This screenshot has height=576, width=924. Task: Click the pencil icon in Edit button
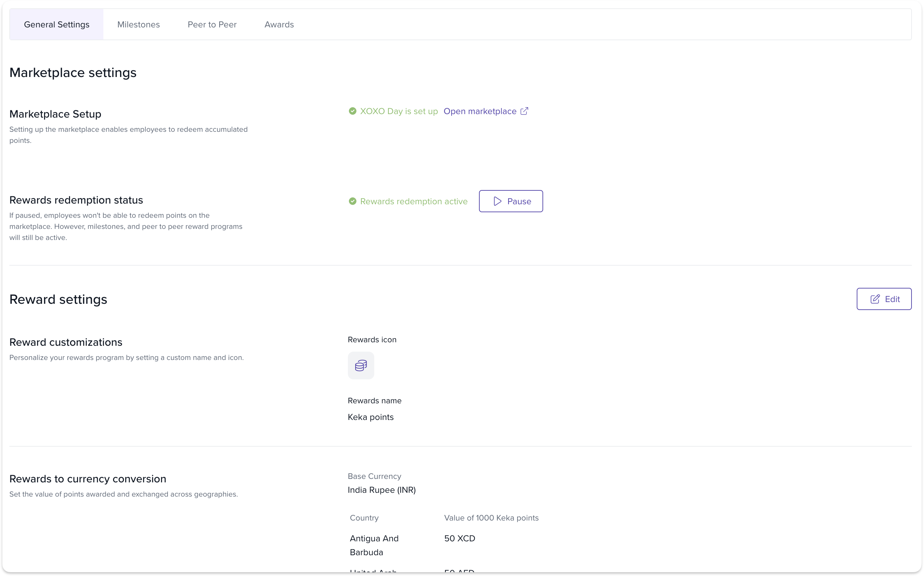875,299
